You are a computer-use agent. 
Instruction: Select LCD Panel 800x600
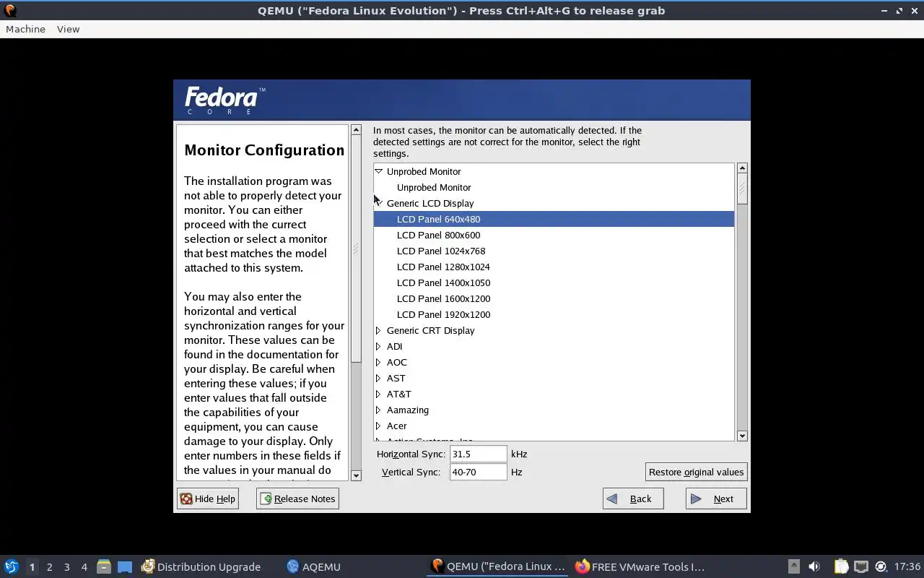pos(554,235)
